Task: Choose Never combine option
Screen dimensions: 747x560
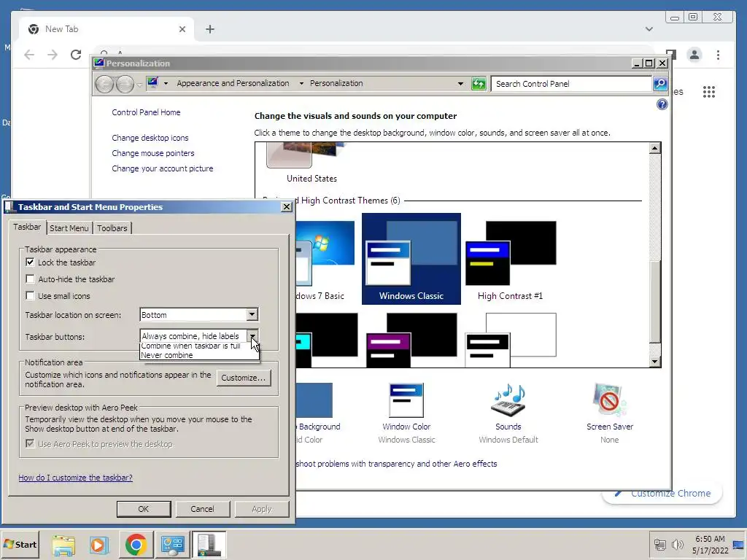Action: 199,355
